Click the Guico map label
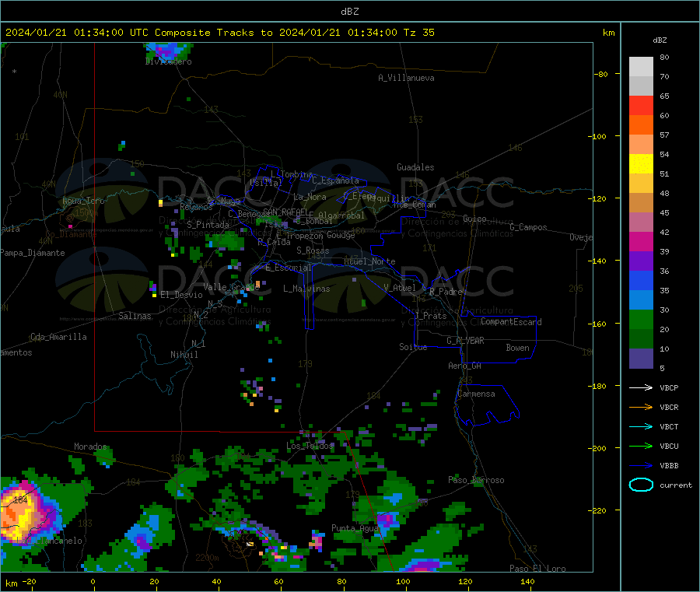The width and height of the screenshot is (700, 592). pyautogui.click(x=474, y=219)
